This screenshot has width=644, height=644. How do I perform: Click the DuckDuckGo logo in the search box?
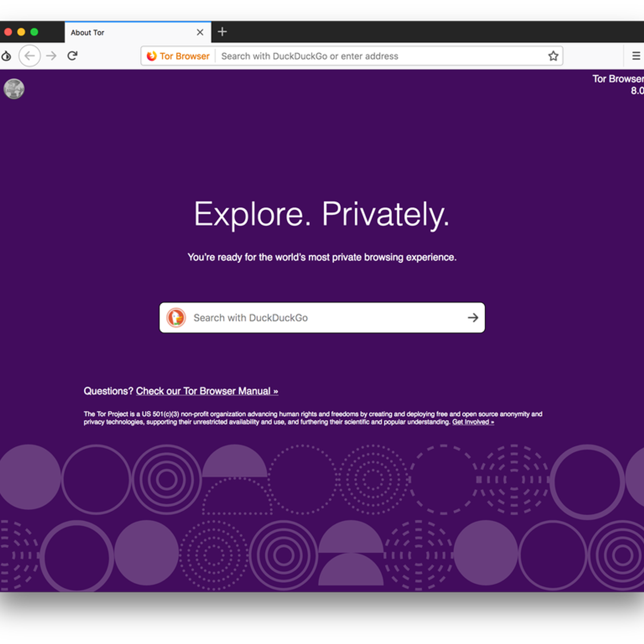coord(176,318)
